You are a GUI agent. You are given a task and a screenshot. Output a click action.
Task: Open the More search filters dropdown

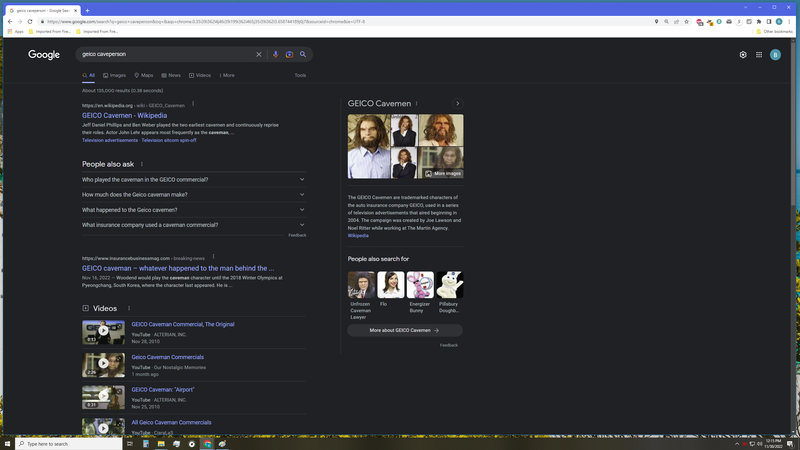(x=227, y=75)
